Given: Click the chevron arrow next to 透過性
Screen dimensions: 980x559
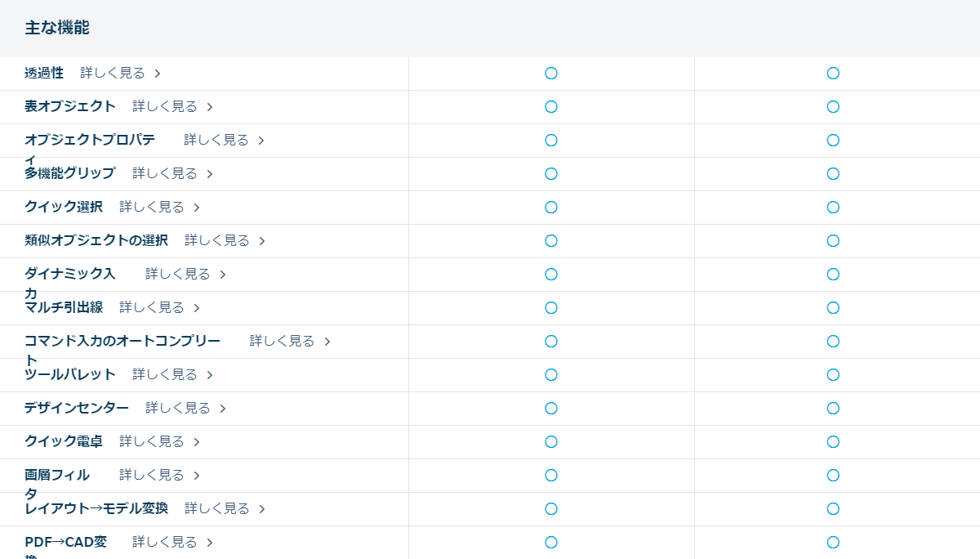Looking at the screenshot, I should point(158,74).
